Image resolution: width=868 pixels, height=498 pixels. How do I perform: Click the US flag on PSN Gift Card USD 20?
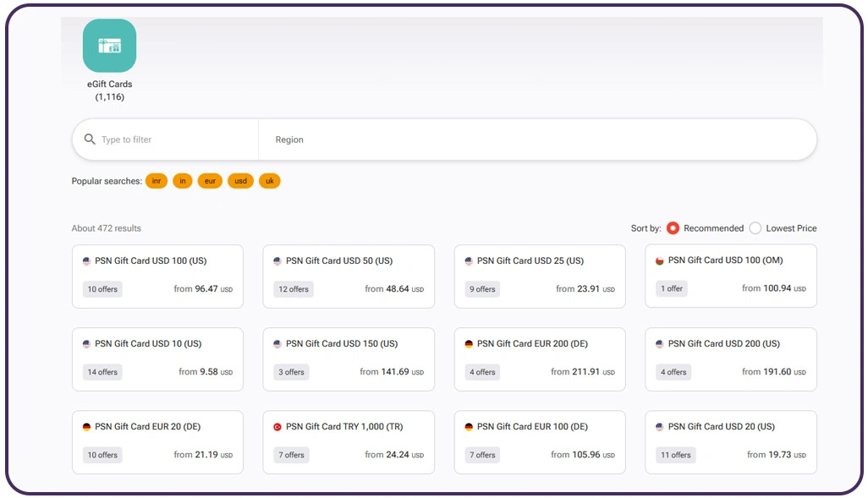pos(662,426)
